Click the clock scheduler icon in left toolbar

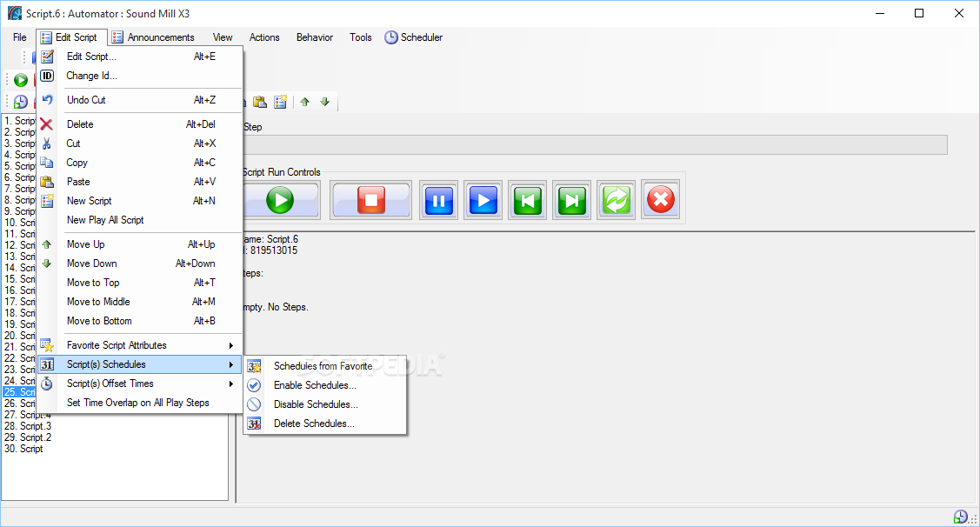point(21,102)
